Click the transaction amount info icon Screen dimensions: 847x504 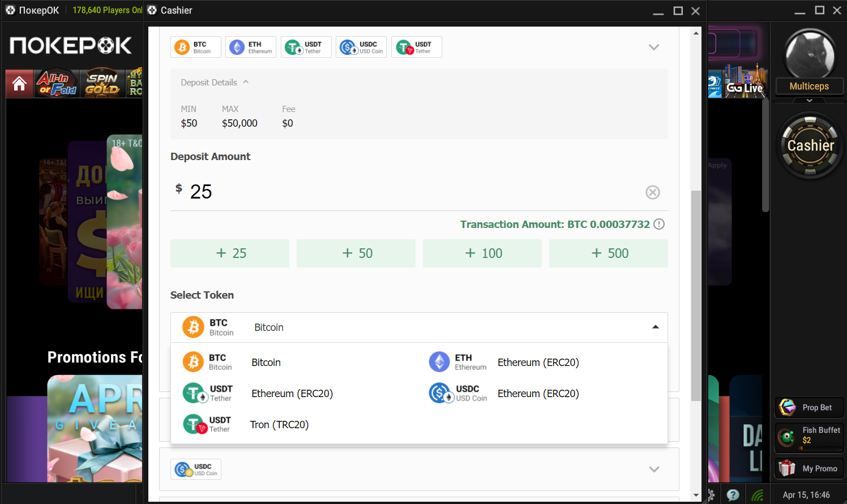tap(658, 225)
